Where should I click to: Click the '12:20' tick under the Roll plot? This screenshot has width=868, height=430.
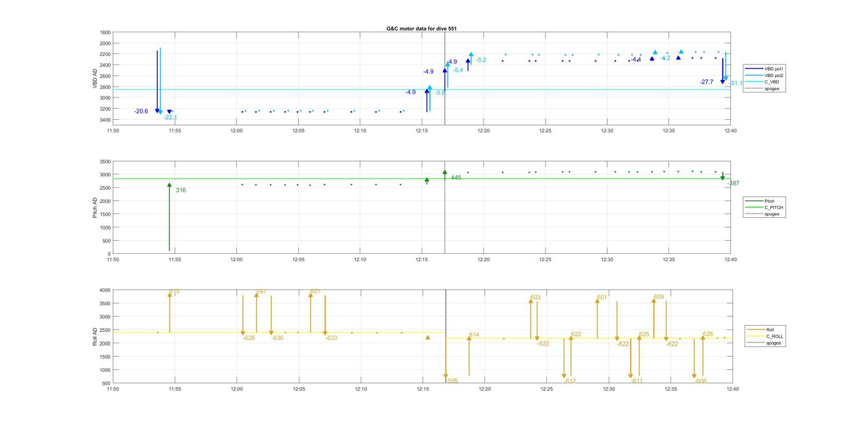[485, 389]
